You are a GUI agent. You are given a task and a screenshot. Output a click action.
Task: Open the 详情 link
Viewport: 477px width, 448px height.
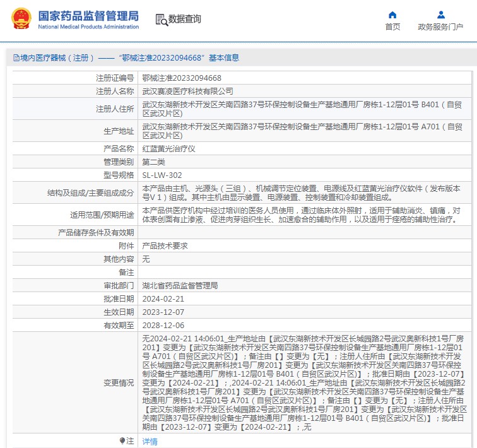150,441
